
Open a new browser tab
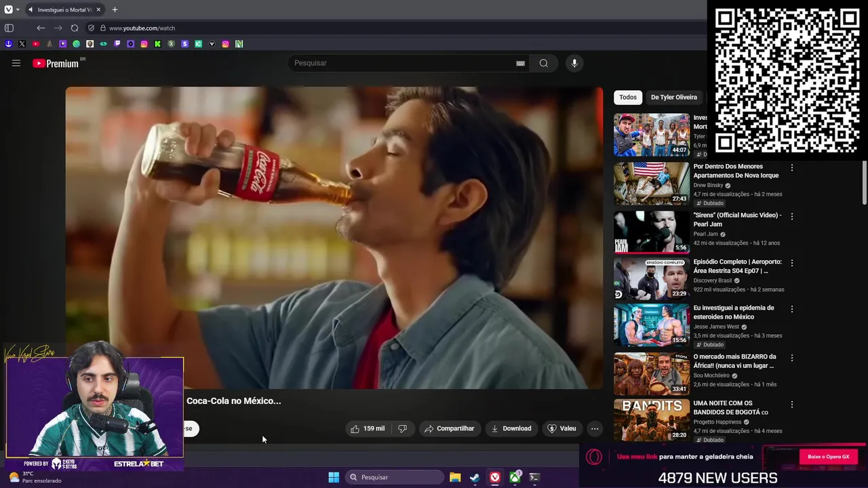tap(115, 9)
